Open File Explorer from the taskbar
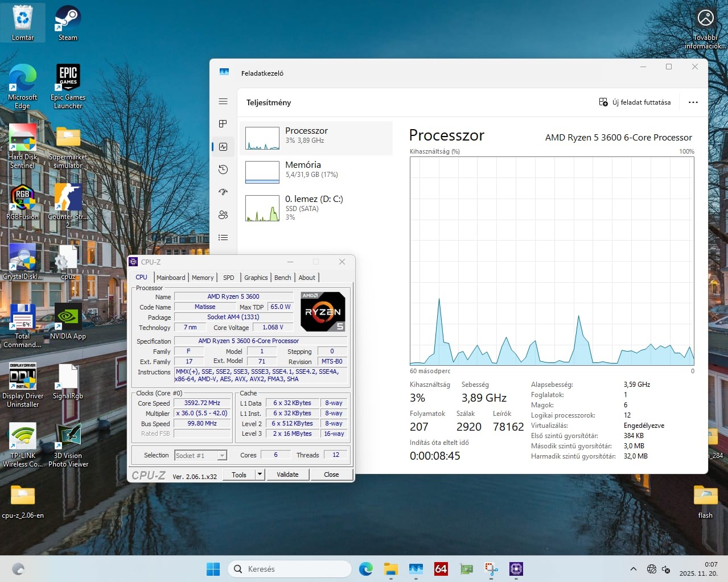Image resolution: width=728 pixels, height=582 pixels. [x=390, y=569]
